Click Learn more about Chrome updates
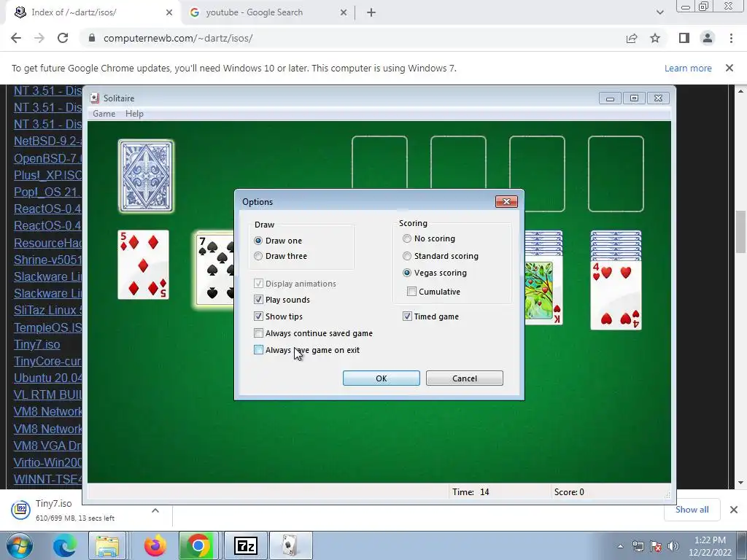The width and height of the screenshot is (747, 560). click(x=688, y=68)
